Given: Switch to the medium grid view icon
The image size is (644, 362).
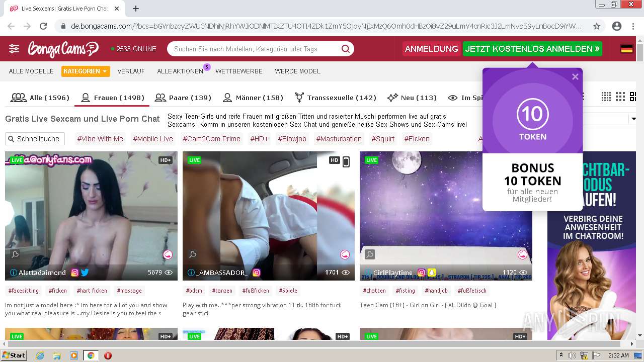Looking at the screenshot, I should (x=620, y=97).
